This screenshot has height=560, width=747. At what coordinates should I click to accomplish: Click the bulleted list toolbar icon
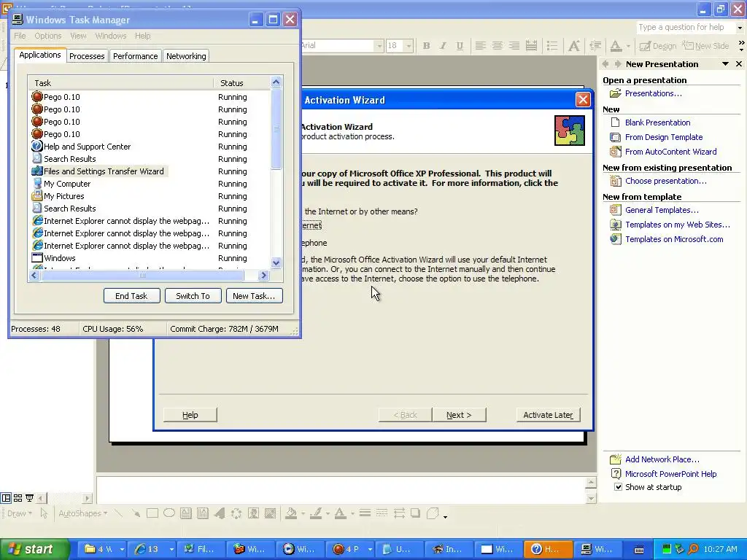[x=552, y=46]
